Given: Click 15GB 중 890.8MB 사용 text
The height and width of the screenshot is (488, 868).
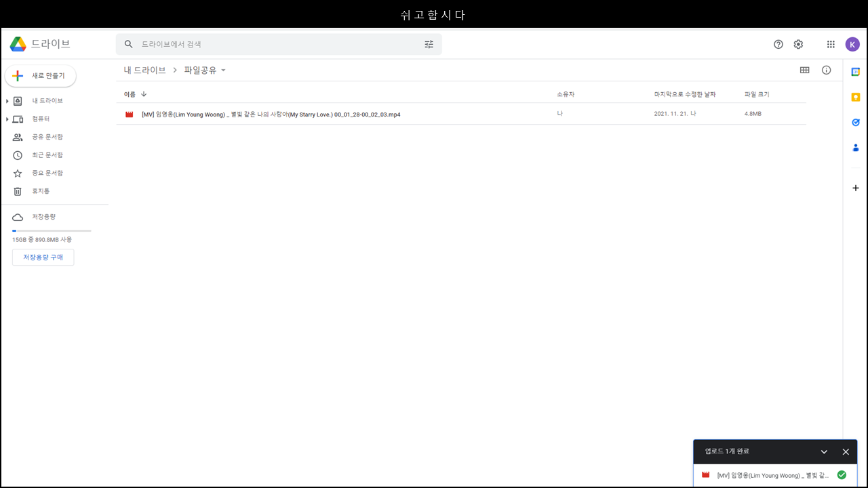Looking at the screenshot, I should [42, 239].
